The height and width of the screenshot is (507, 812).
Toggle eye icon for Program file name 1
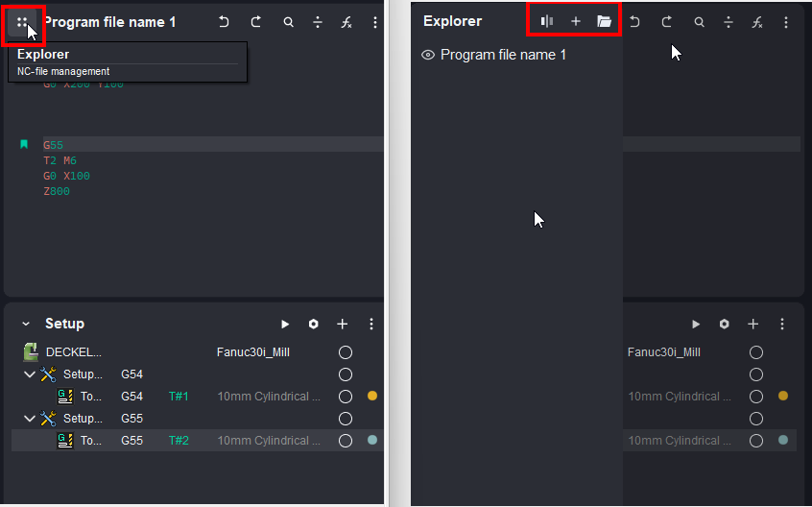[x=428, y=56]
